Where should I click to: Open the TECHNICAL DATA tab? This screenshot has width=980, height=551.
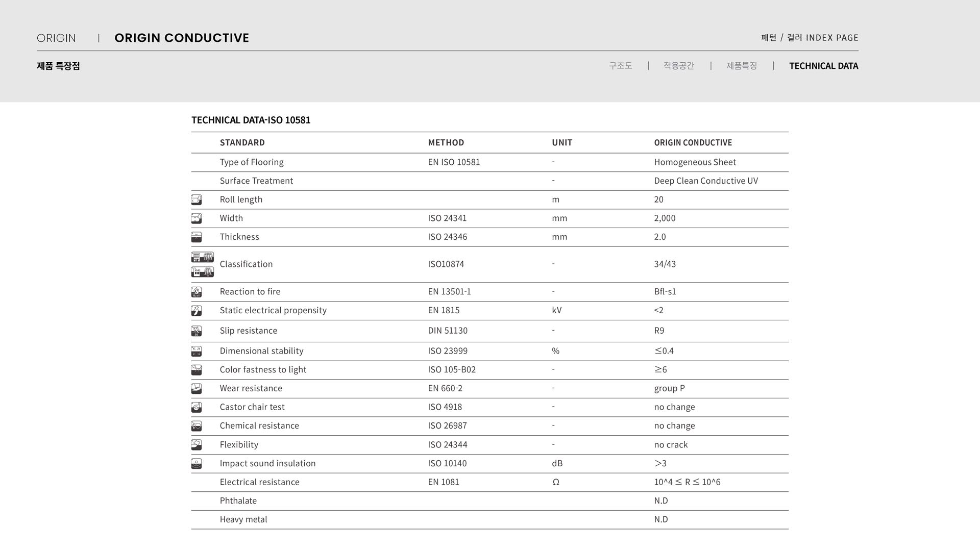[x=823, y=66]
